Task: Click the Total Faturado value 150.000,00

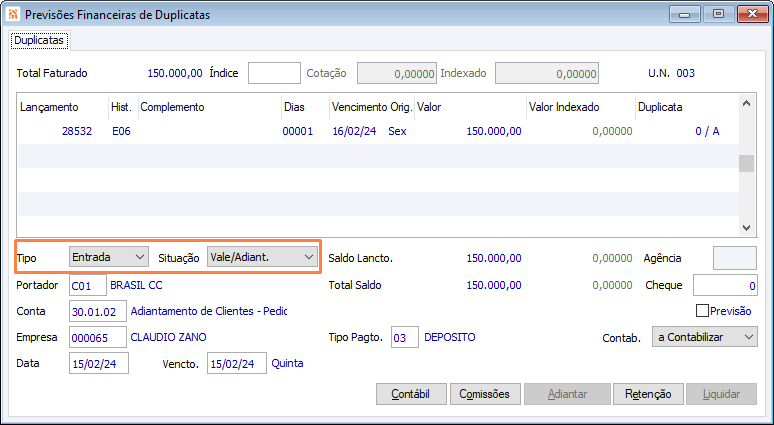Action: [175, 74]
